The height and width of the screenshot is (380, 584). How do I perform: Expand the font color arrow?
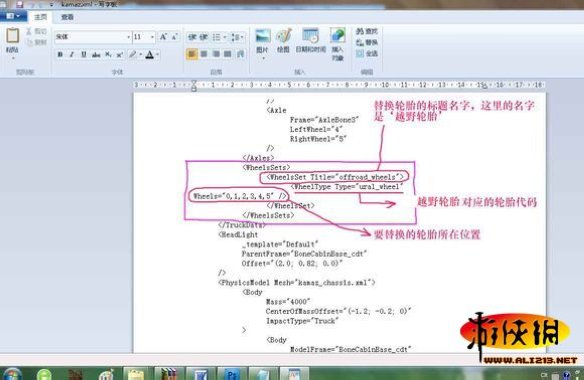(x=158, y=55)
